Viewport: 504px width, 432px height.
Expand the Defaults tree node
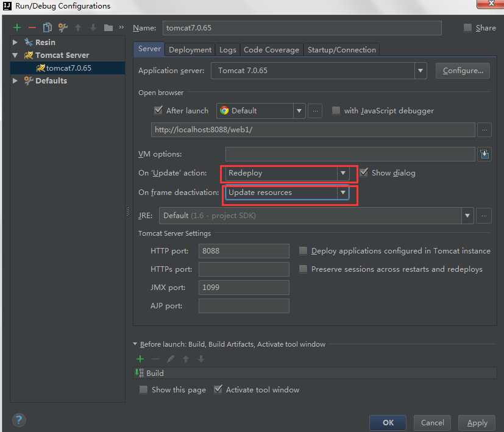point(15,80)
